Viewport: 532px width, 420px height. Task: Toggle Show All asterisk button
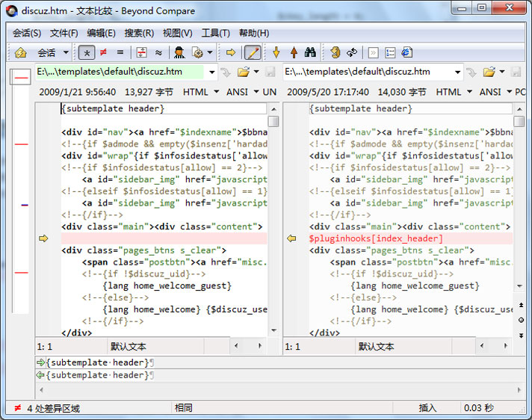(87, 52)
